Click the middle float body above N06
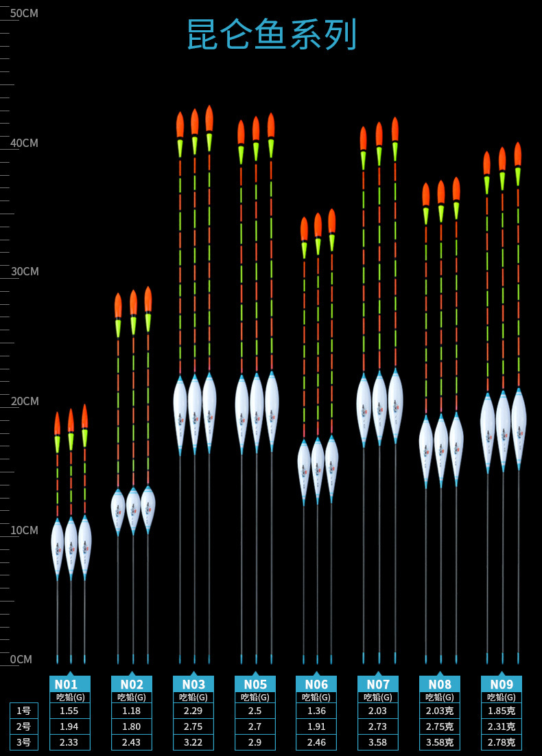The image size is (542, 756). pos(318,470)
